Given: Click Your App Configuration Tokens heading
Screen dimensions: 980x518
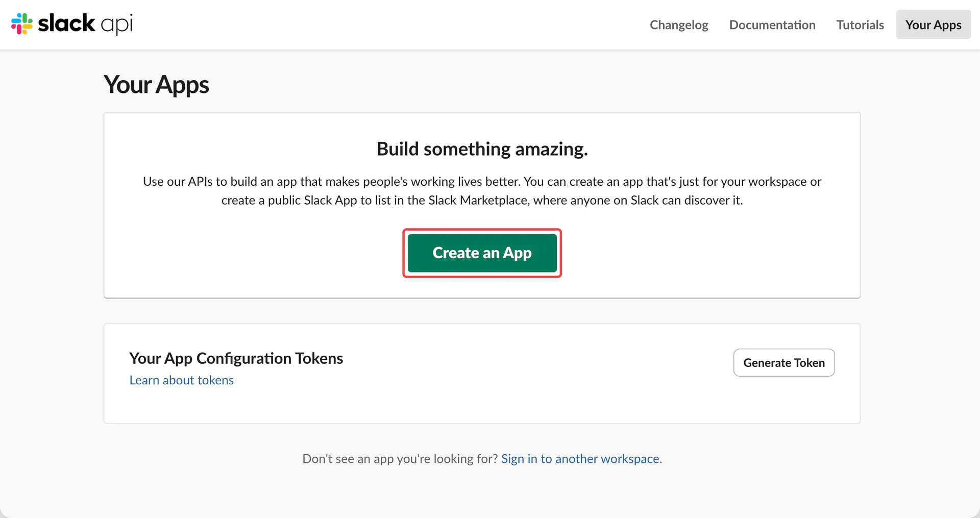Looking at the screenshot, I should tap(236, 358).
